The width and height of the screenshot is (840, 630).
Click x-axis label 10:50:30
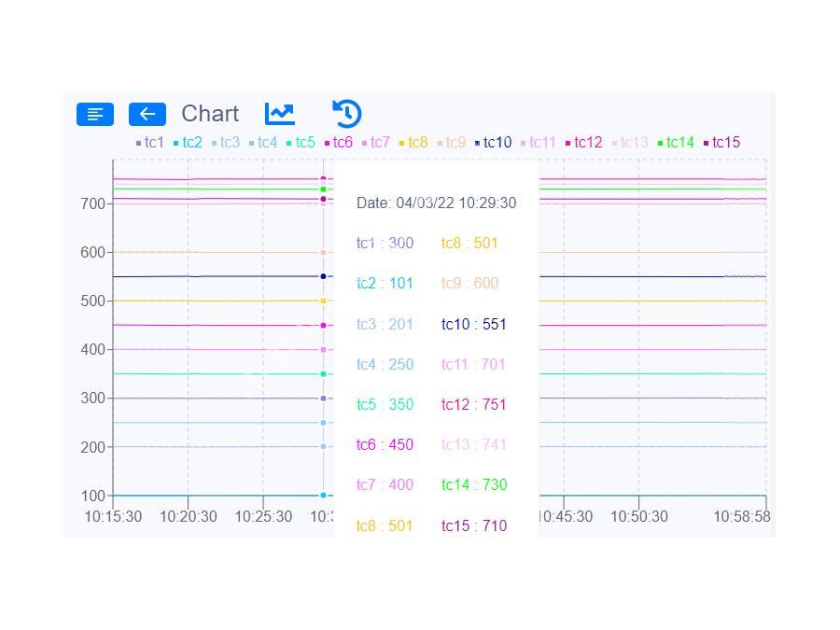click(639, 516)
